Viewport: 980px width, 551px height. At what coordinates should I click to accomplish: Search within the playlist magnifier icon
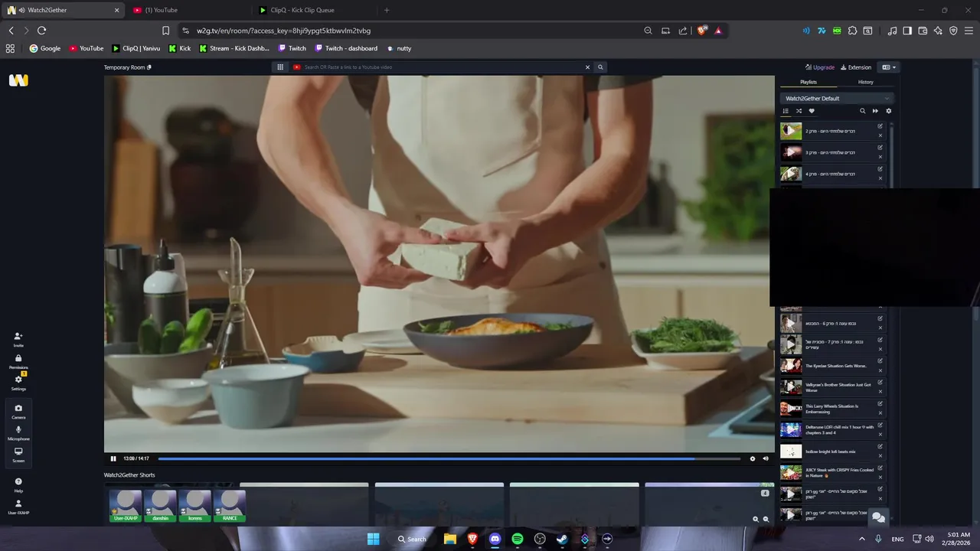click(862, 111)
